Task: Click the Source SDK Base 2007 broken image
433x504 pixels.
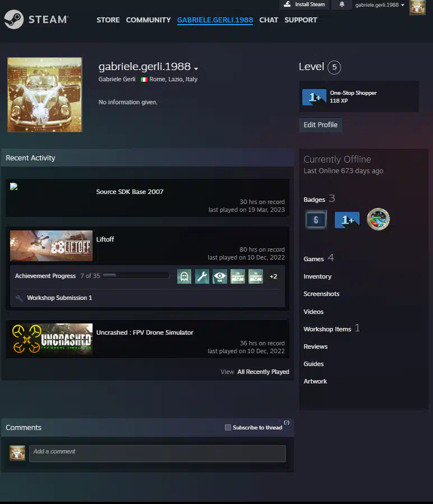Action: 13,187
